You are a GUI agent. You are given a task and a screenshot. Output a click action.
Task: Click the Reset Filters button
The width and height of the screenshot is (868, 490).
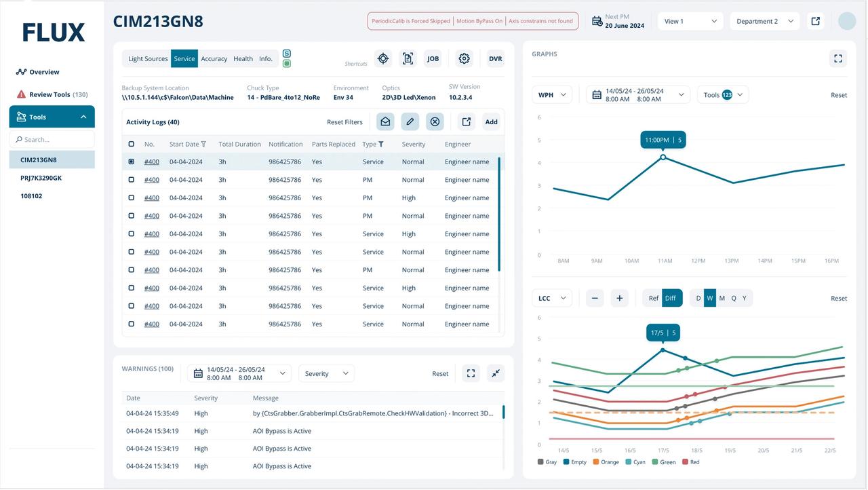coord(344,121)
